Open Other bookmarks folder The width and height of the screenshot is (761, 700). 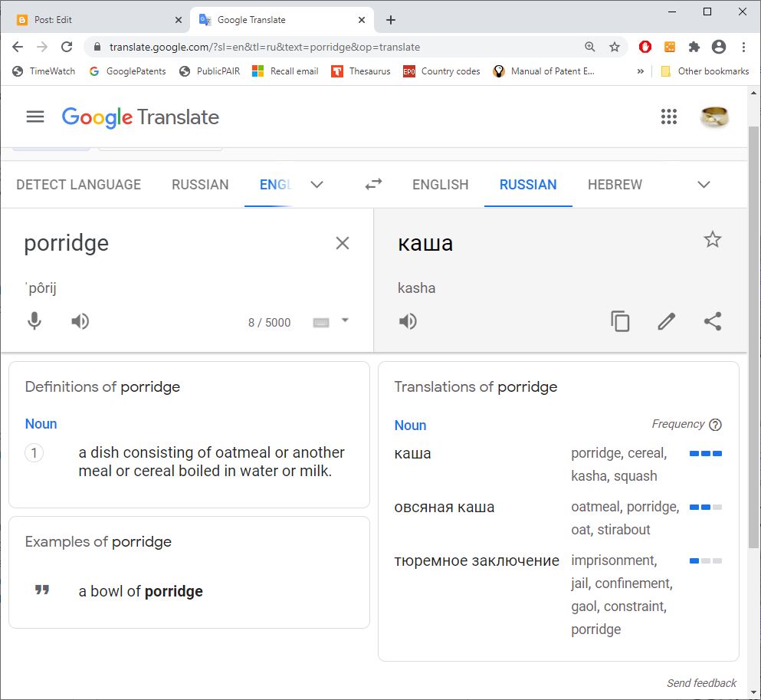(705, 71)
